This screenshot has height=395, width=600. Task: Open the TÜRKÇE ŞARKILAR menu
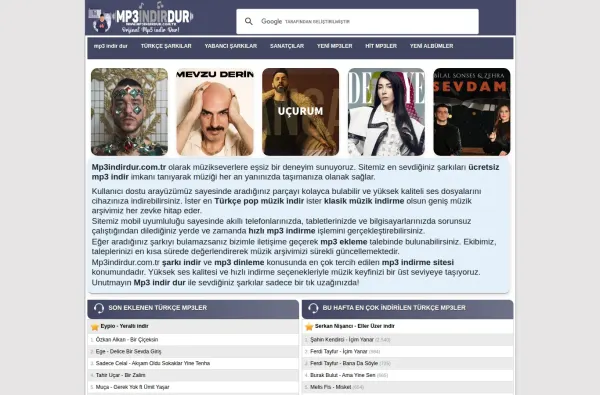click(x=166, y=46)
